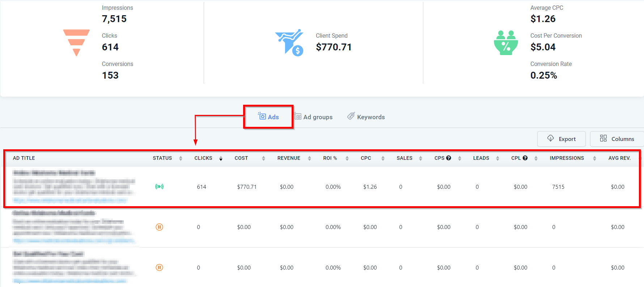Click the green active status icon

point(159,187)
